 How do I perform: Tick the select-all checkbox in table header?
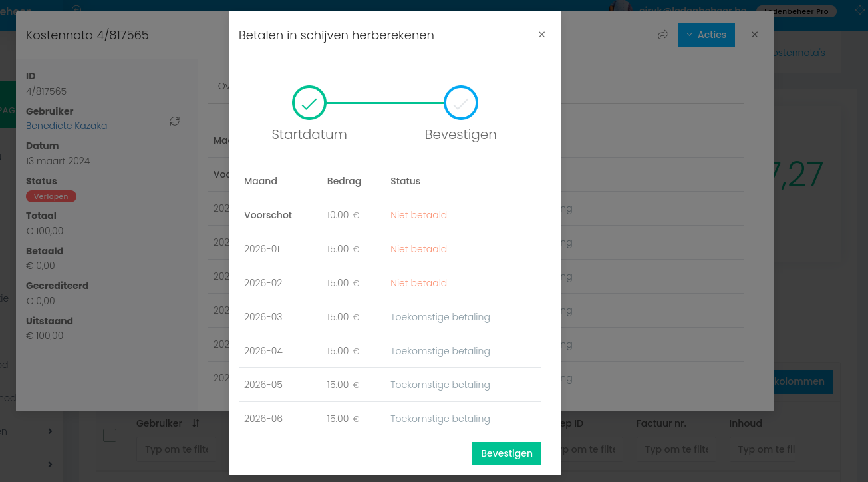tap(110, 435)
